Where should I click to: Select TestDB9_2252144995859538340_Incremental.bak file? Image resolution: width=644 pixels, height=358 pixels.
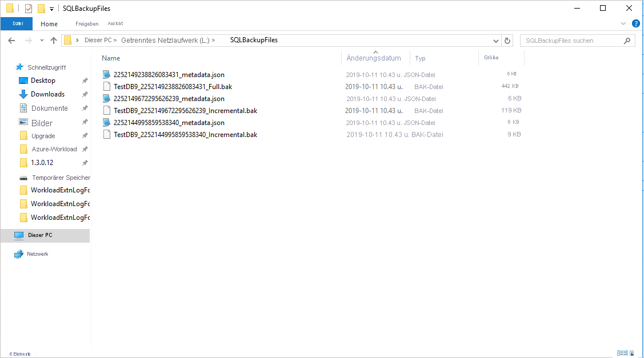(185, 134)
